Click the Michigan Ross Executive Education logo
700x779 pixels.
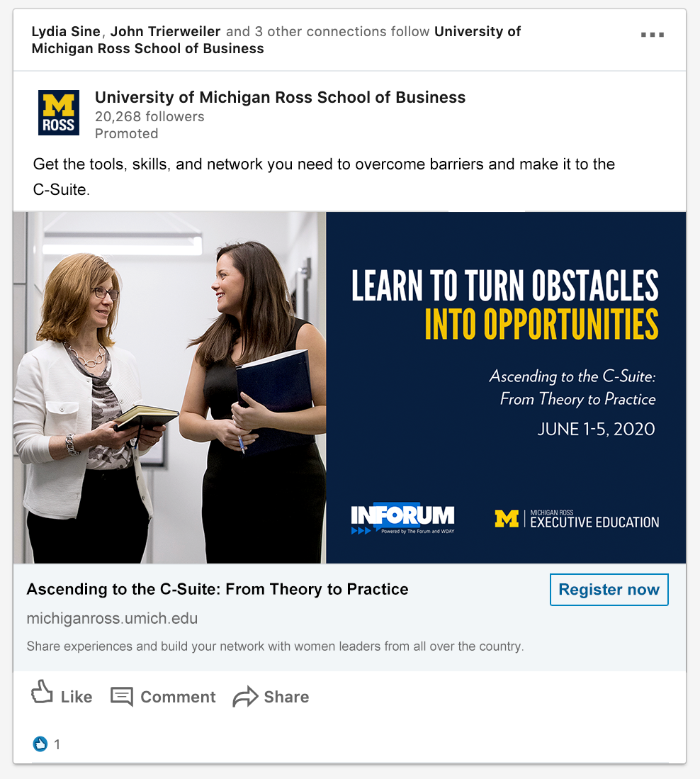tap(577, 519)
